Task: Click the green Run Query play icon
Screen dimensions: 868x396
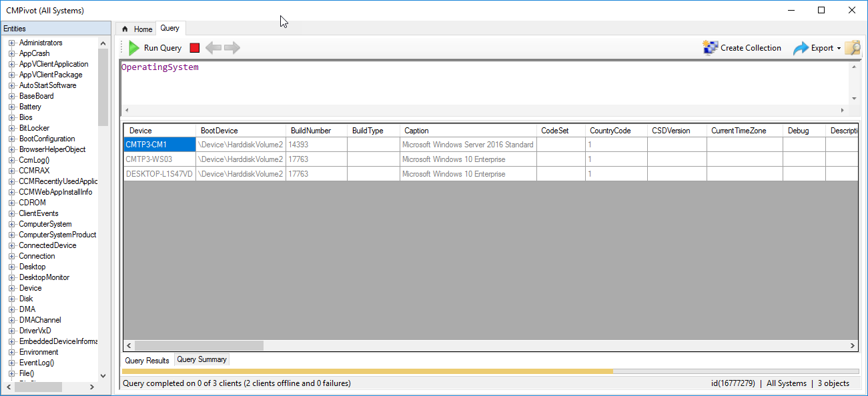Action: click(134, 48)
